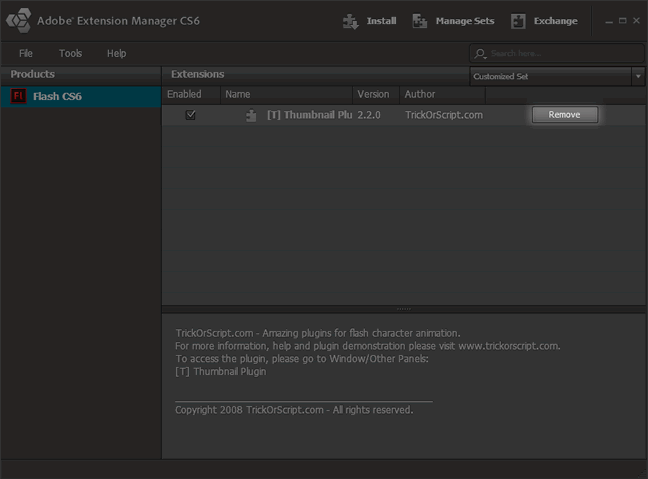The height and width of the screenshot is (479, 648).
Task: Sort by the Enabled column header
Action: pyautogui.click(x=191, y=94)
